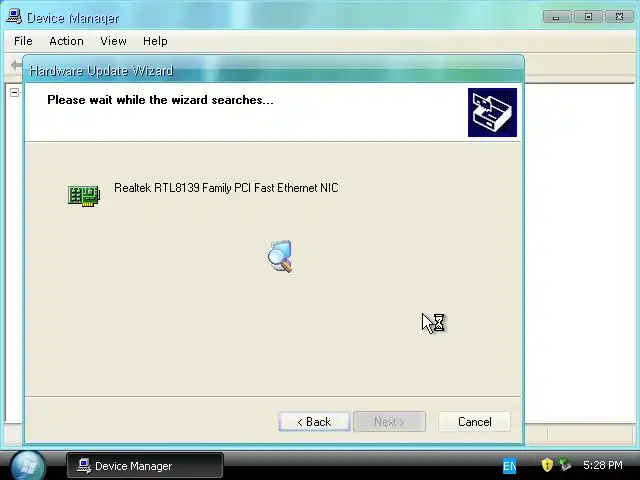This screenshot has width=640, height=480.
Task: Maximize the Device Manager window
Action: tap(588, 17)
